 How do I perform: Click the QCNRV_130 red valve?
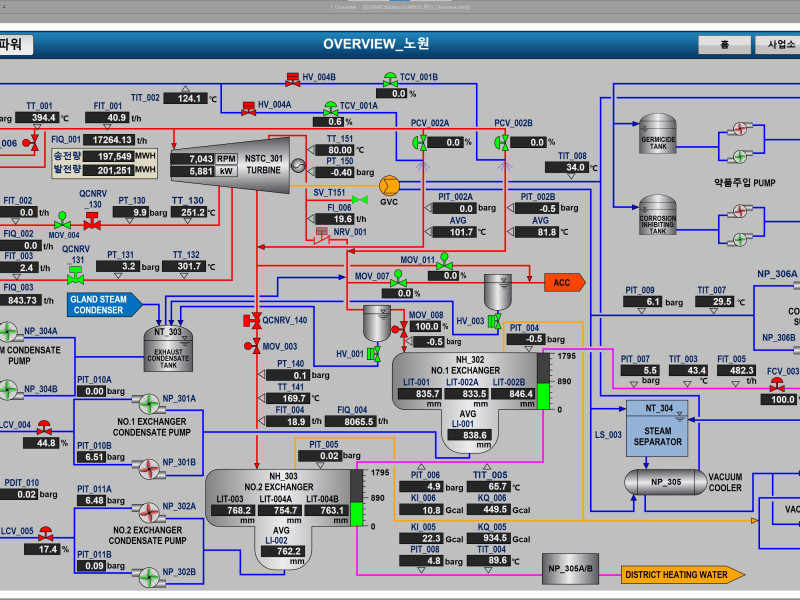[92, 221]
